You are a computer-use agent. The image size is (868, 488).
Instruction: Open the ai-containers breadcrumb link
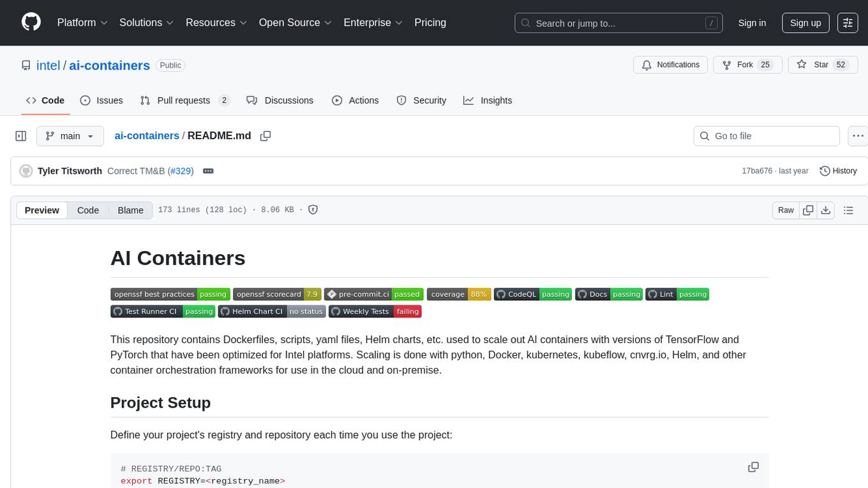[147, 136]
